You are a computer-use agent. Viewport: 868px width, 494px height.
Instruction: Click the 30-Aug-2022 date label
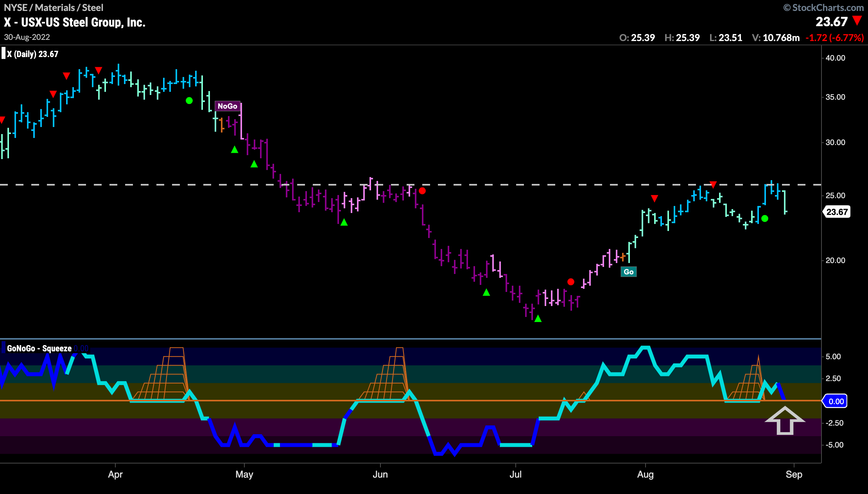27,37
